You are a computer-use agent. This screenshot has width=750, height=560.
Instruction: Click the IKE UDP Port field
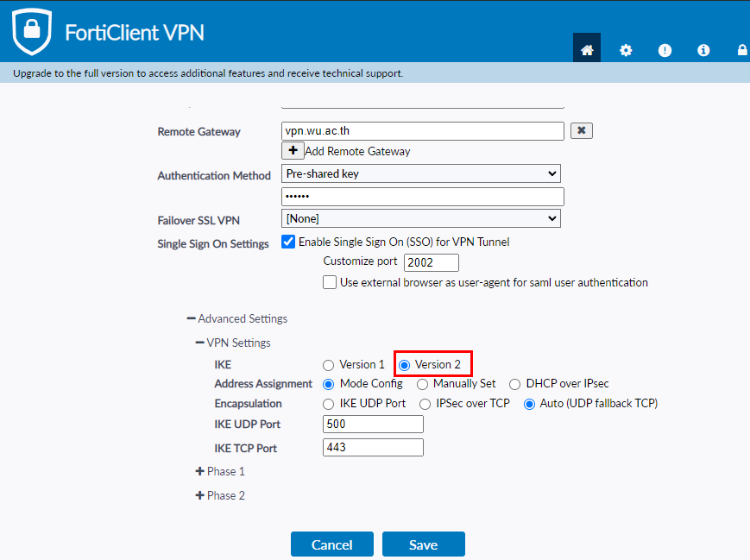coord(373,425)
